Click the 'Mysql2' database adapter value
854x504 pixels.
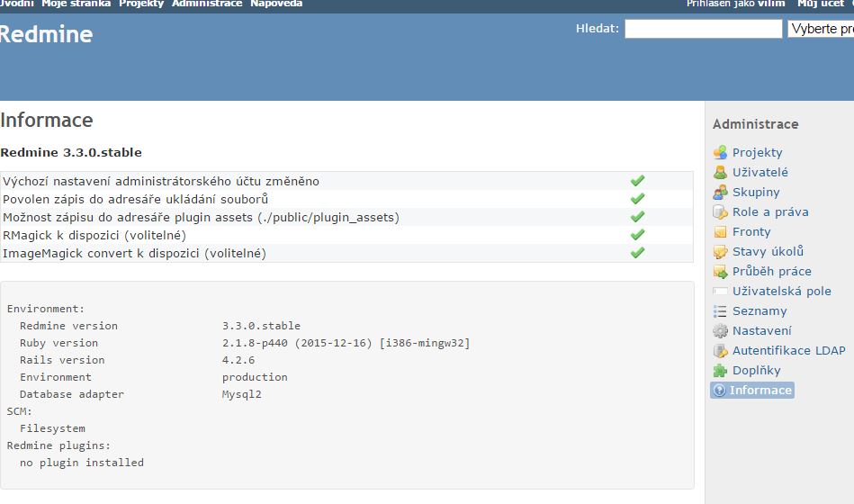pyautogui.click(x=242, y=394)
